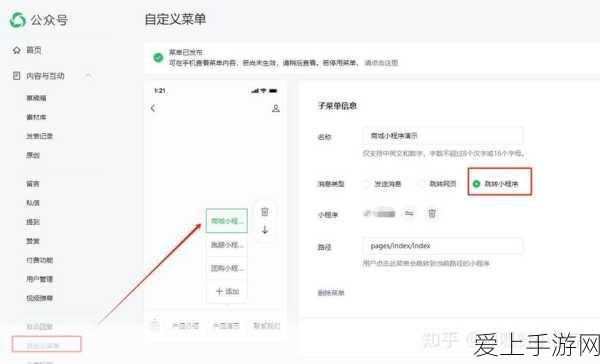Click + 添加 to add a submenu
Viewport: 600px width, 364px height.
[x=227, y=292]
